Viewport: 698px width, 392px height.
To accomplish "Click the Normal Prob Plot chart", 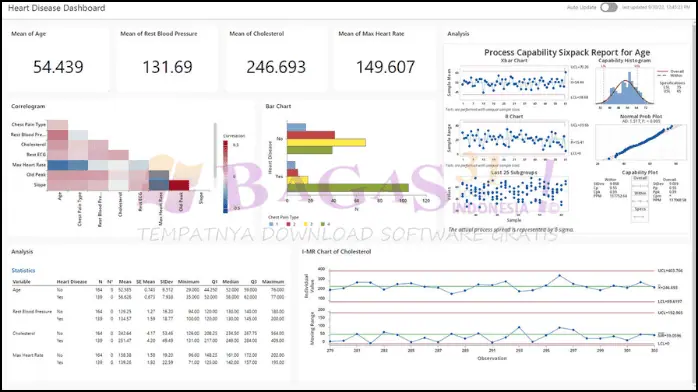I will pyautogui.click(x=640, y=142).
